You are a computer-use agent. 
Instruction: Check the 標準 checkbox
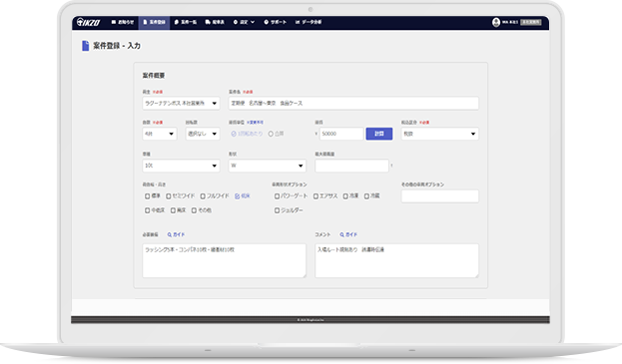click(x=147, y=196)
